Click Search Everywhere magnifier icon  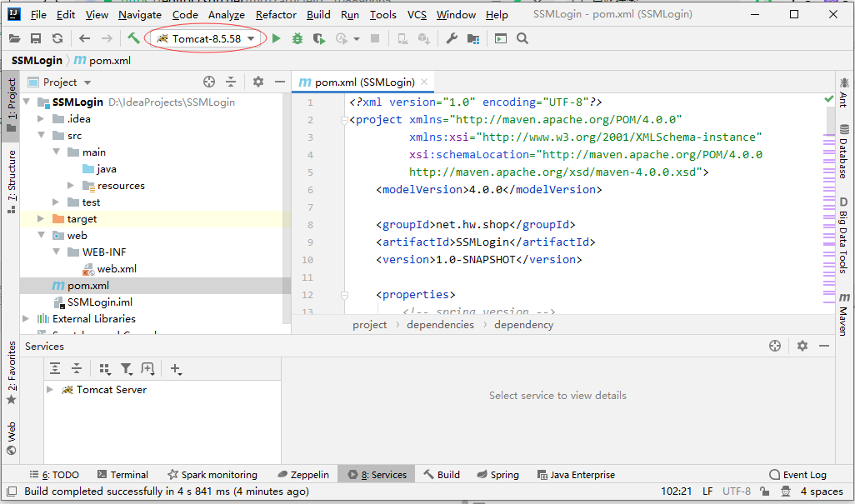(x=522, y=38)
